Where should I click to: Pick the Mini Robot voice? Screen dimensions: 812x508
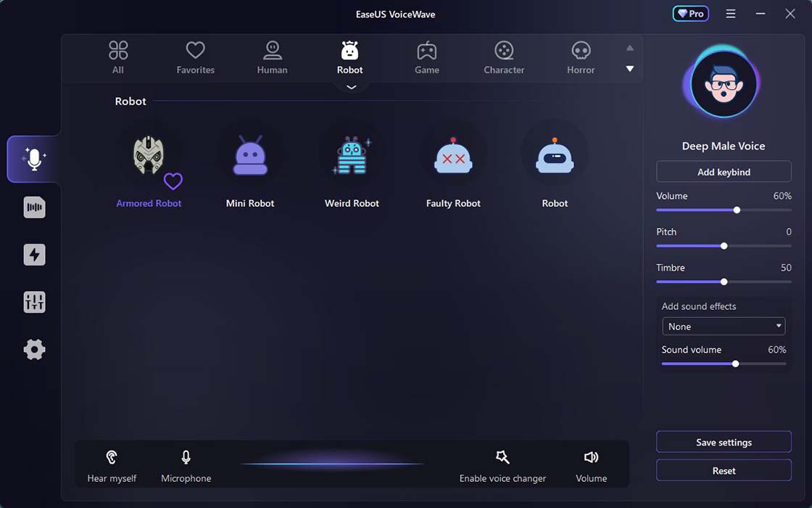click(250, 156)
